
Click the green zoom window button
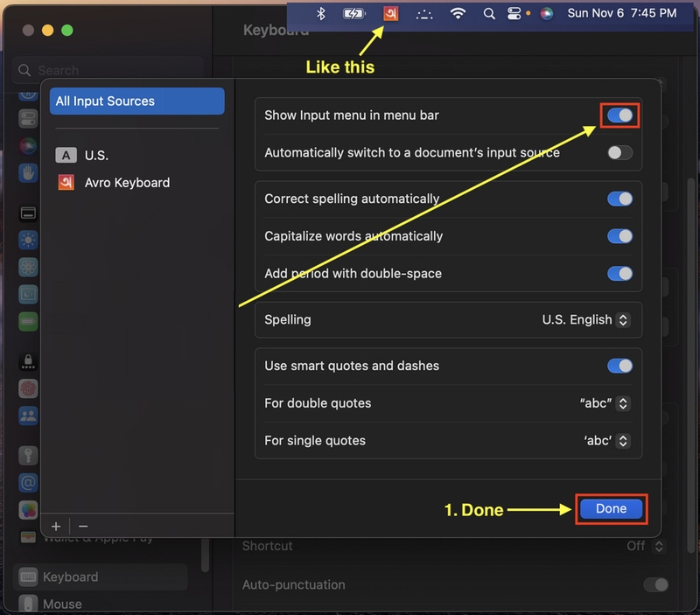click(x=67, y=31)
